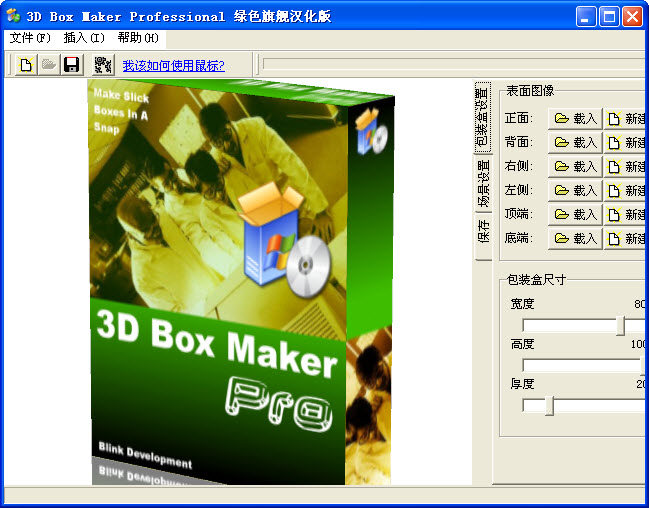This screenshot has width=649, height=508.
Task: Click the 高度 height slider track
Action: coord(582,366)
